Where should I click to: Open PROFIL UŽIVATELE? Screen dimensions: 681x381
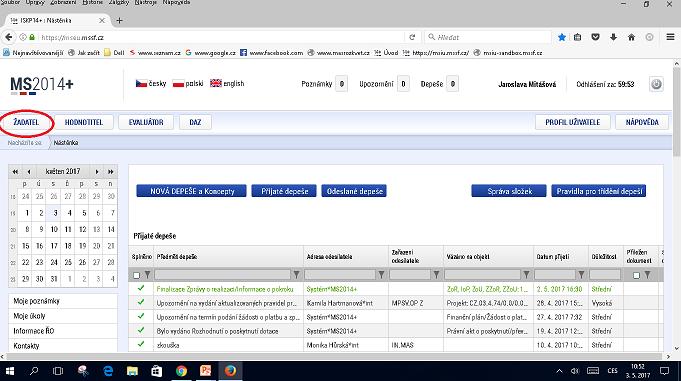click(572, 122)
